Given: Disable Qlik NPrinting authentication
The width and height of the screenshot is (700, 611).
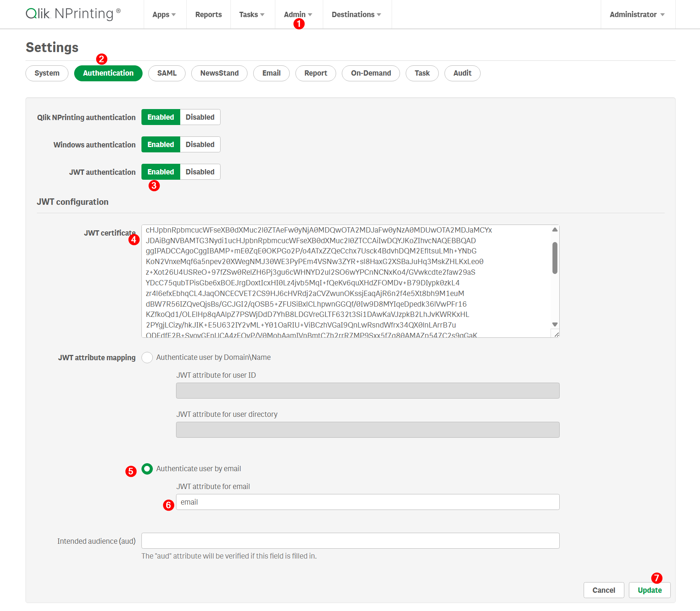Looking at the screenshot, I should pyautogui.click(x=200, y=117).
